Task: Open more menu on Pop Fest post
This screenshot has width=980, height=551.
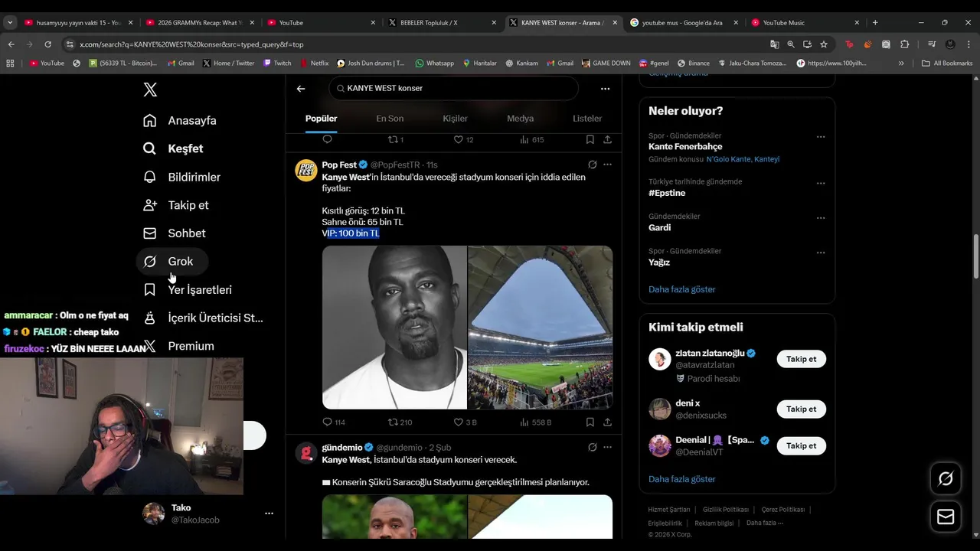Action: click(x=607, y=165)
